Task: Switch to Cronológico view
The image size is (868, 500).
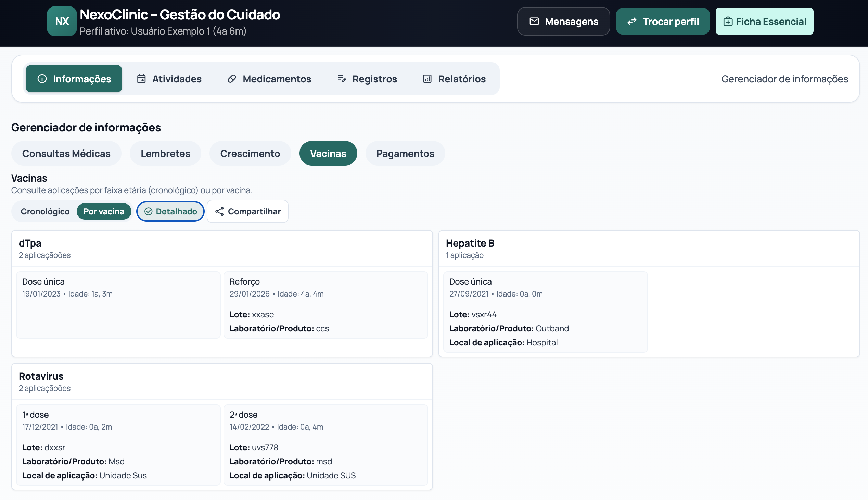Action: click(x=45, y=212)
